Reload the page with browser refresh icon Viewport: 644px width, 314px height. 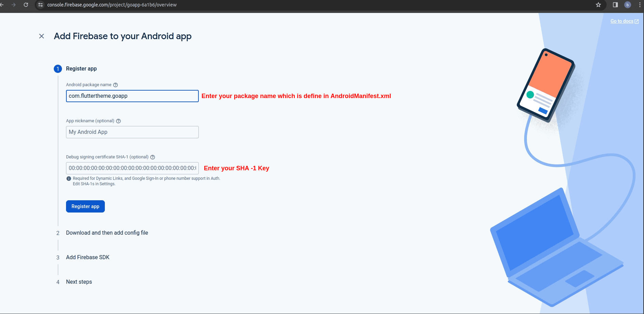[26, 5]
